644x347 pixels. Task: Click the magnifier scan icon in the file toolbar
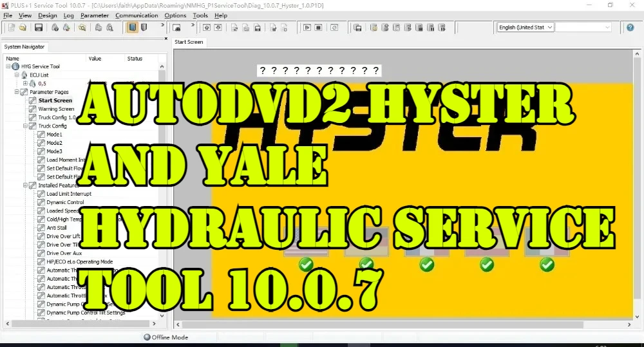82,28
